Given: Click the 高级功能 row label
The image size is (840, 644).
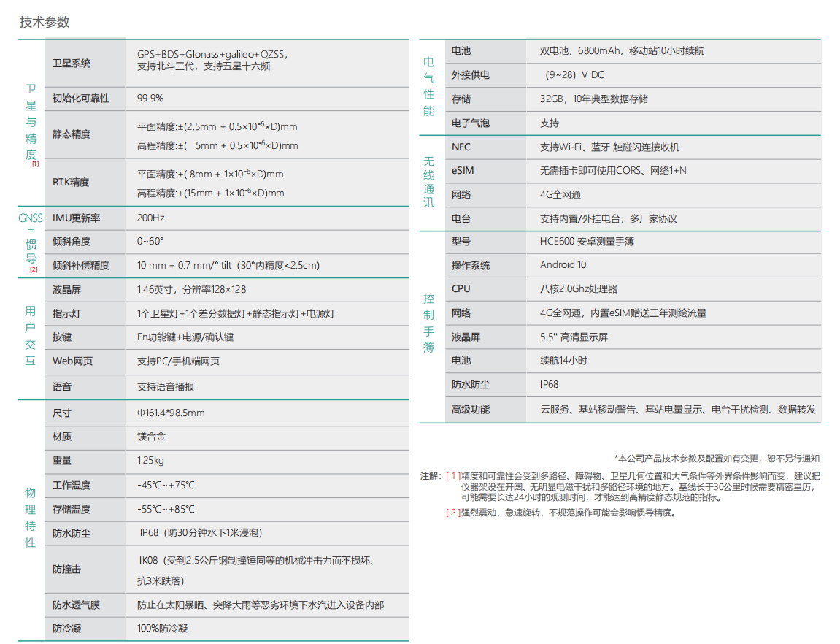Looking at the screenshot, I should [470, 410].
